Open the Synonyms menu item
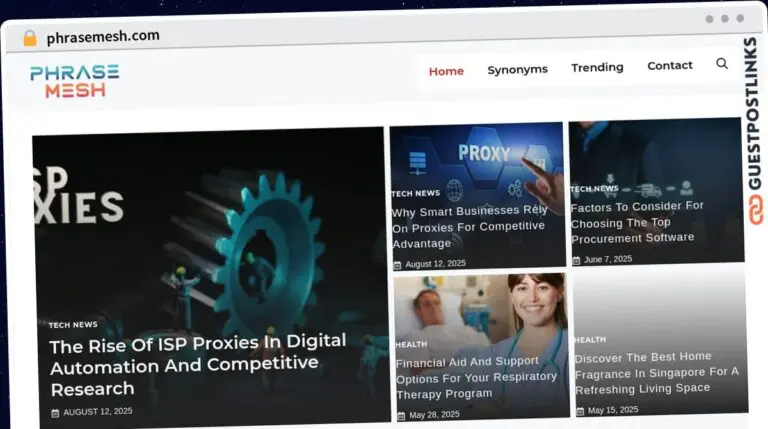This screenshot has height=429, width=768. pos(517,70)
